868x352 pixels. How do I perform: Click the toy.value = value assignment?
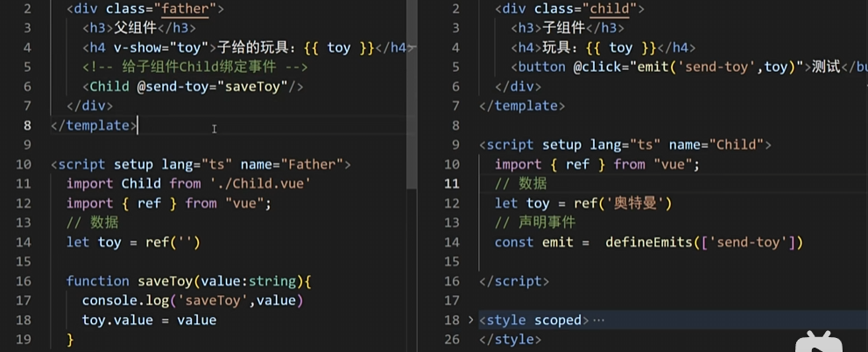tap(149, 320)
